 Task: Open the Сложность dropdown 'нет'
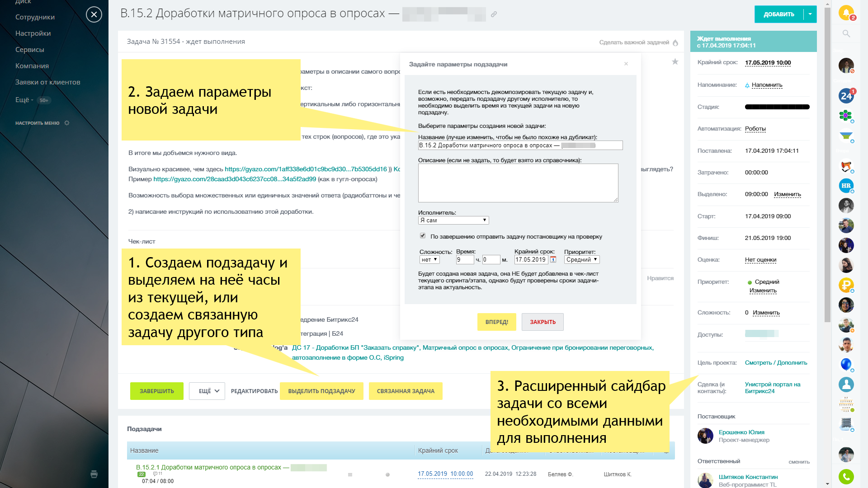pyautogui.click(x=429, y=260)
